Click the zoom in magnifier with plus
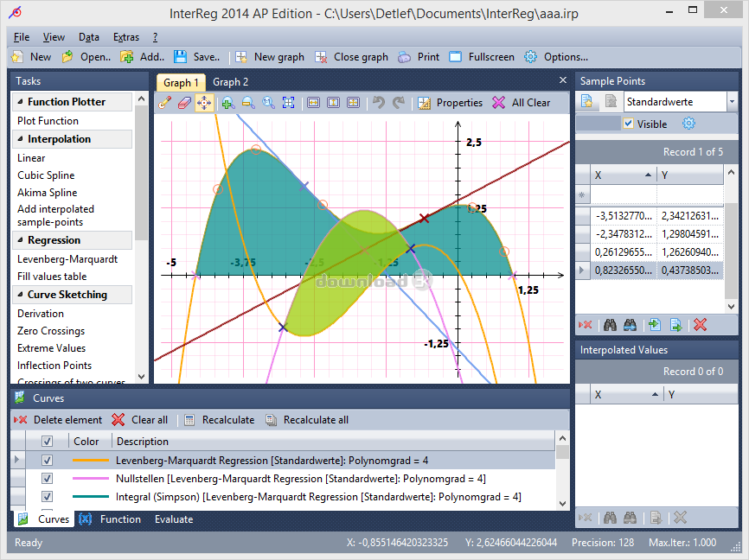This screenshot has width=749, height=560. click(x=227, y=103)
